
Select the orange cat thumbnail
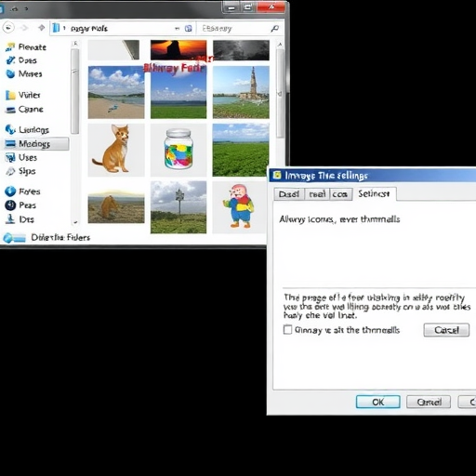coord(116,150)
